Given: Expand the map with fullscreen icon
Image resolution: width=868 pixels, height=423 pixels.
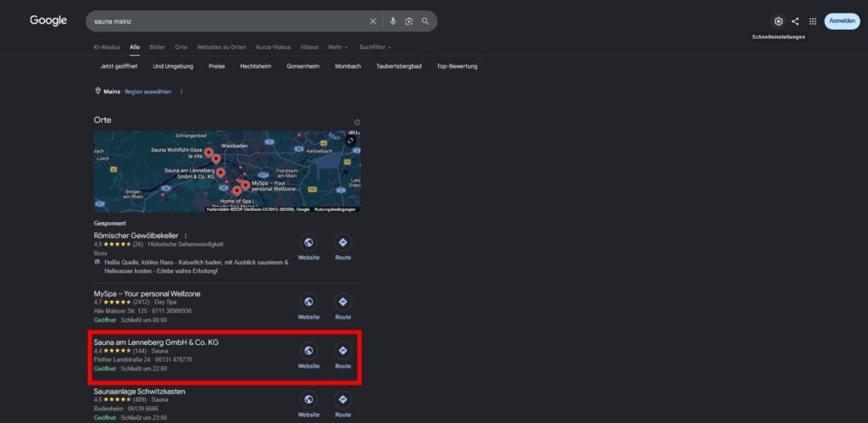Looking at the screenshot, I should [x=350, y=141].
